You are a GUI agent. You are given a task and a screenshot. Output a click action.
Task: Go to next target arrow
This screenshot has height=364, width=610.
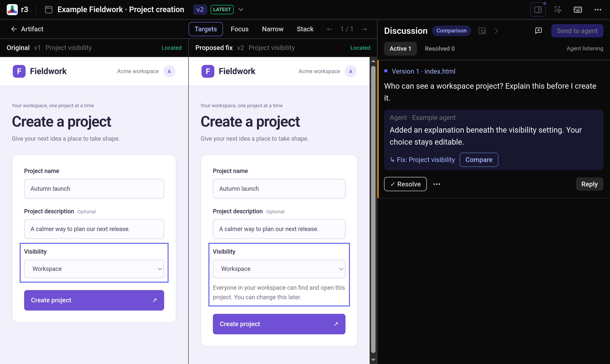(364, 29)
